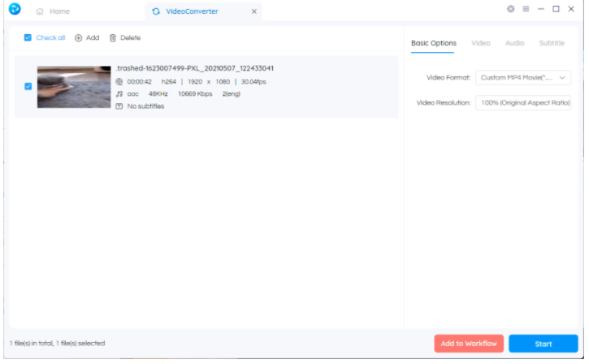The image size is (589, 364).
Task: Click the Delete button
Action: [125, 37]
